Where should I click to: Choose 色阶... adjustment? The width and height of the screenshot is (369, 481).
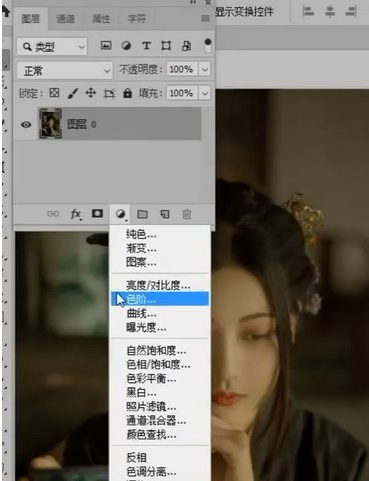[160, 299]
